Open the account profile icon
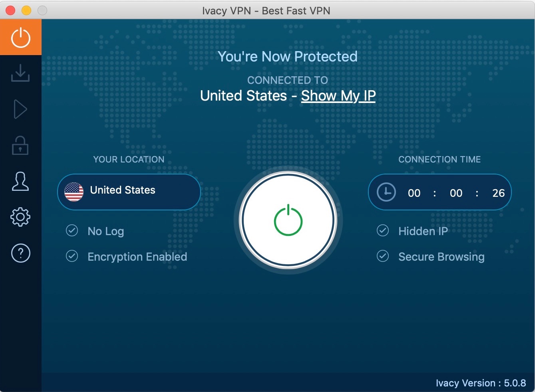Viewport: 535px width, 392px height. (20, 182)
